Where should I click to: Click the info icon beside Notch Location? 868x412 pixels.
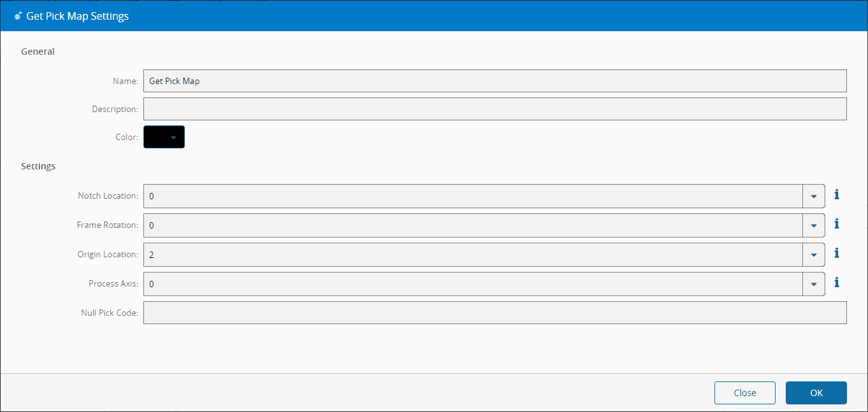(x=837, y=195)
